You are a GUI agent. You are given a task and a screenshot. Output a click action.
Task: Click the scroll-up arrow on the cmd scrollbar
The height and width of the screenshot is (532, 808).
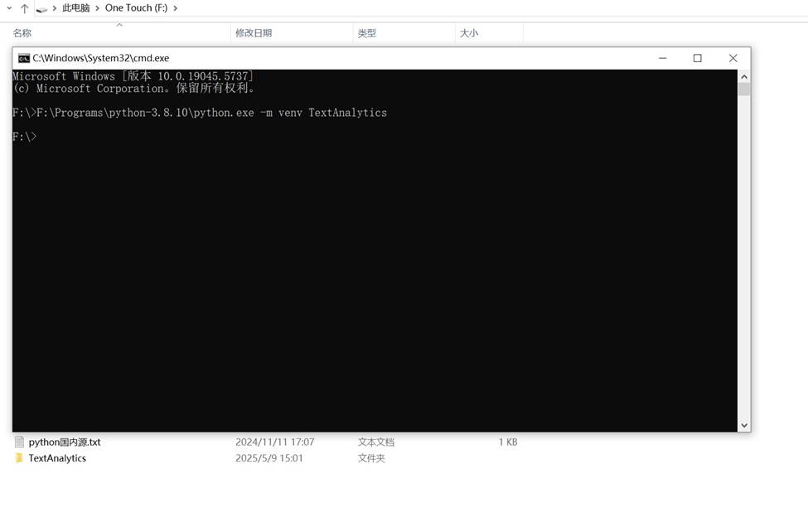(744, 75)
